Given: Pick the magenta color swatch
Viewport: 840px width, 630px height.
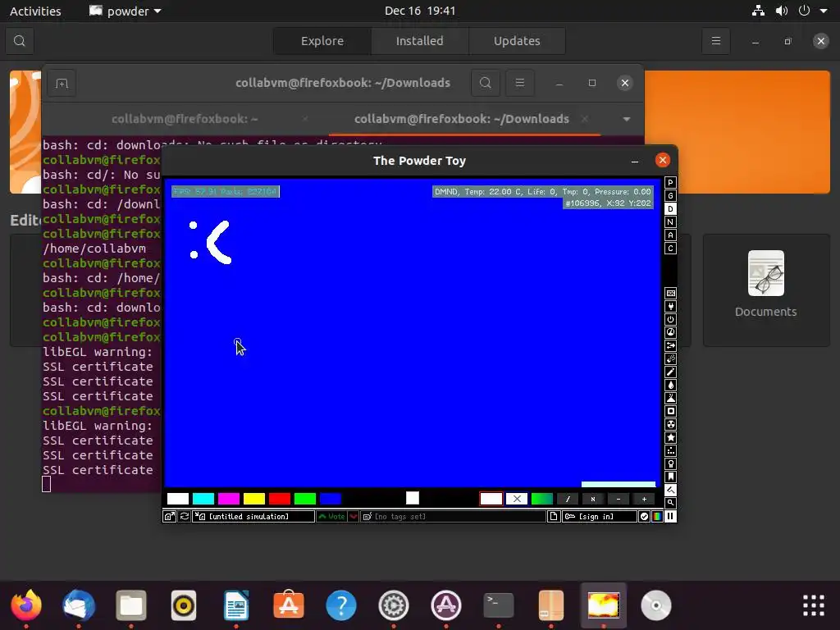Looking at the screenshot, I should [229, 500].
